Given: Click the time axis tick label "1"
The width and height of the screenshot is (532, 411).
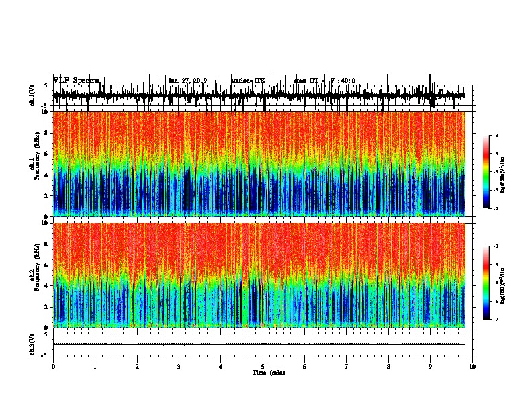Looking at the screenshot, I should (x=95, y=367).
